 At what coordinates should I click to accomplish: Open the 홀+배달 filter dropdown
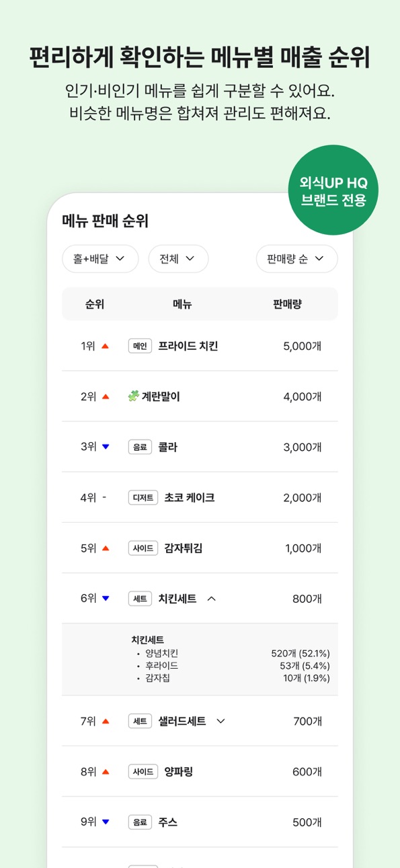click(100, 258)
